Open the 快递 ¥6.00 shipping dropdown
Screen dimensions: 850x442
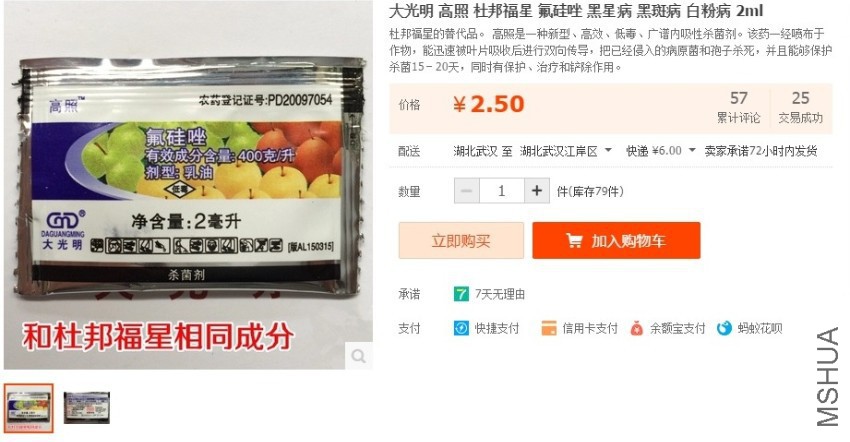coord(692,150)
